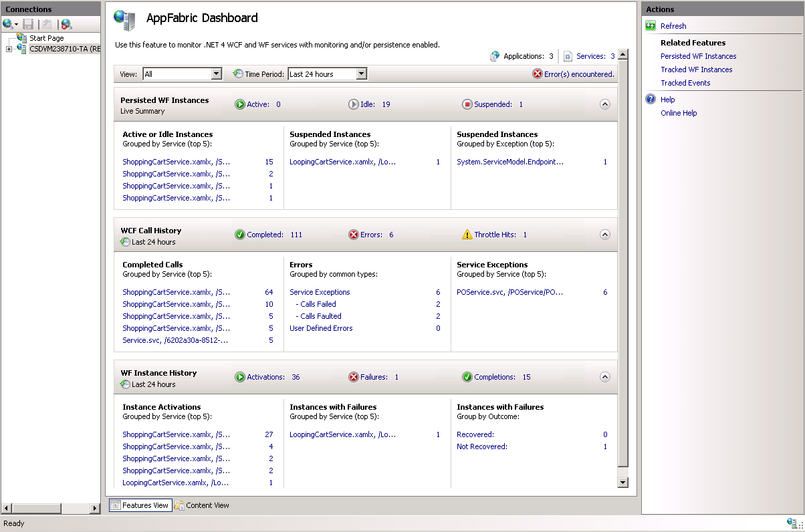This screenshot has width=805, height=532.
Task: Switch to the Features View tab
Action: pos(140,505)
